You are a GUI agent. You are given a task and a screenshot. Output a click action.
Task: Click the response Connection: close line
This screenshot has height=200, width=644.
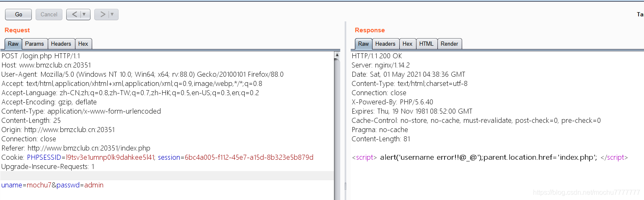379,93
